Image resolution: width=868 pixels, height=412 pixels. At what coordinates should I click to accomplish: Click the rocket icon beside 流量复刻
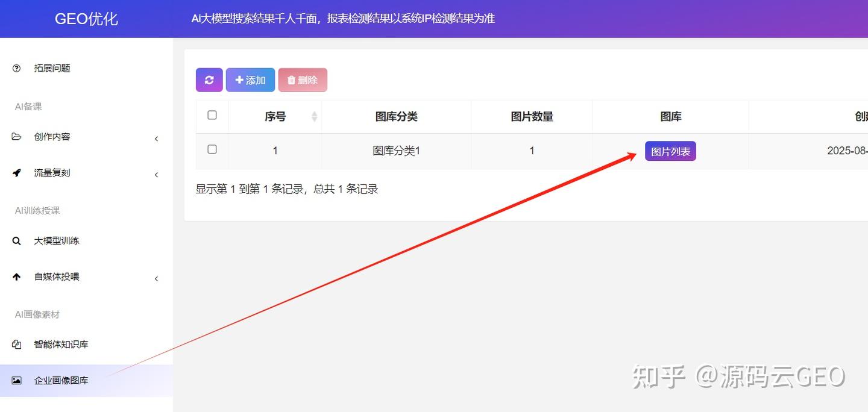coord(16,173)
